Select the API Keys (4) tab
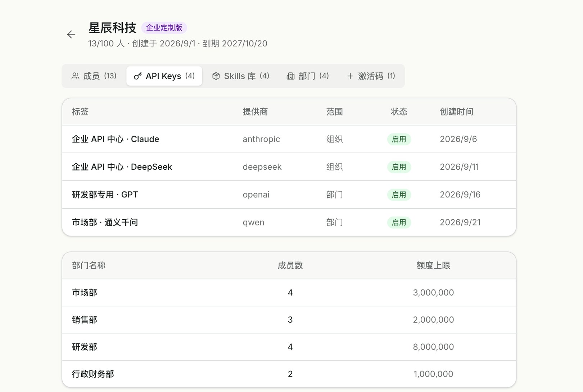Image resolution: width=583 pixels, height=392 pixels. pos(164,76)
